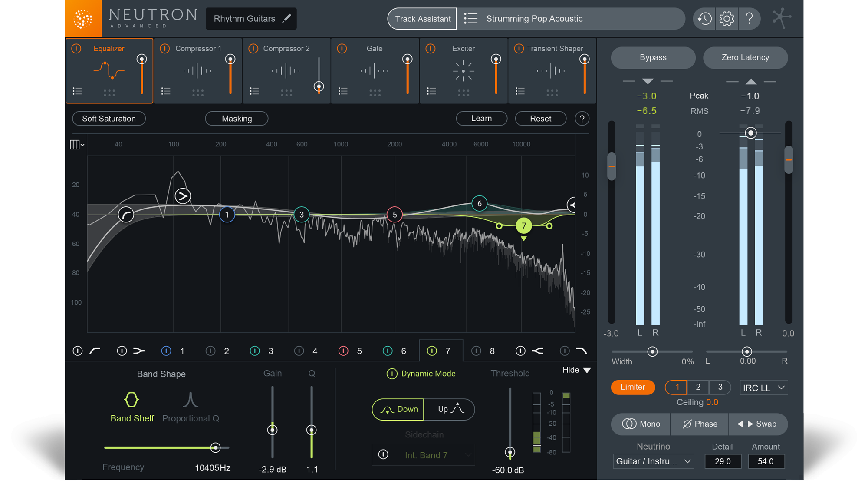Screen dimensions: 868x487
Task: Toggle the sidechain Int. Band 7 power button
Action: [x=383, y=454]
